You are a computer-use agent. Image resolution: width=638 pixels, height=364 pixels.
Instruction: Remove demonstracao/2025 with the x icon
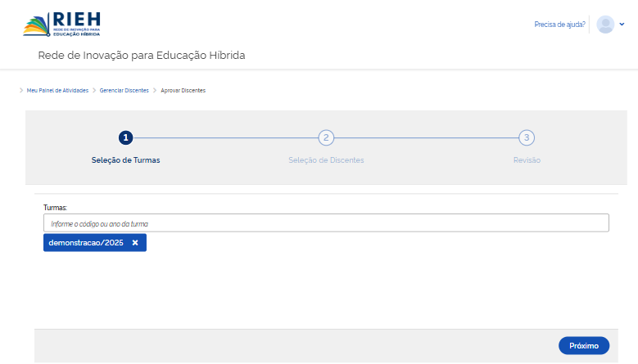135,243
